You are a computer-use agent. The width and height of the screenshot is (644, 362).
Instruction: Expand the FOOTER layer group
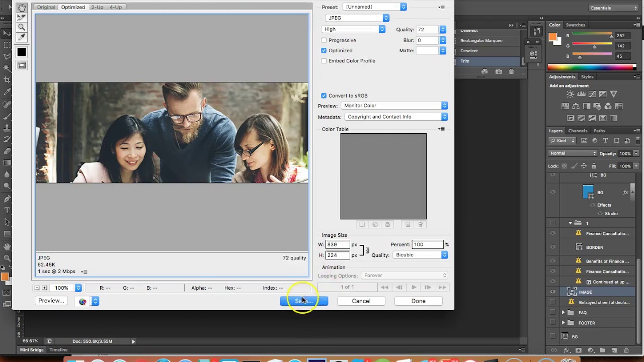tap(563, 323)
